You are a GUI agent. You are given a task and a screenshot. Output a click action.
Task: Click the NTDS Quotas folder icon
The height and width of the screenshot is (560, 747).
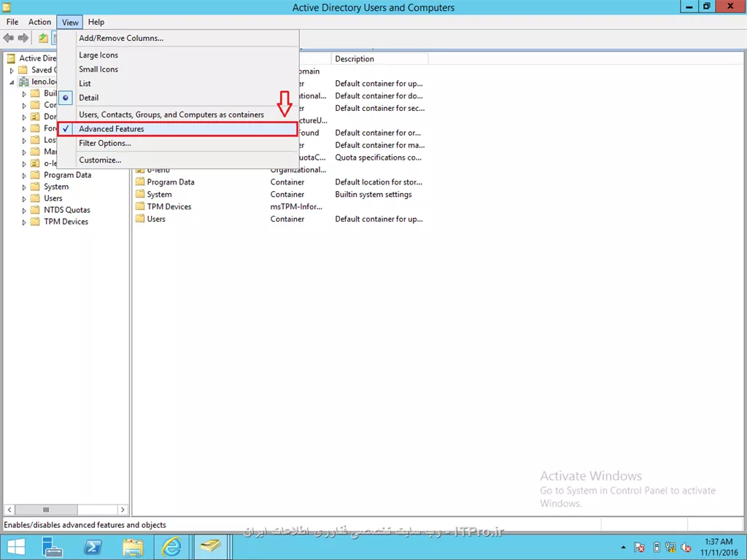(x=35, y=210)
